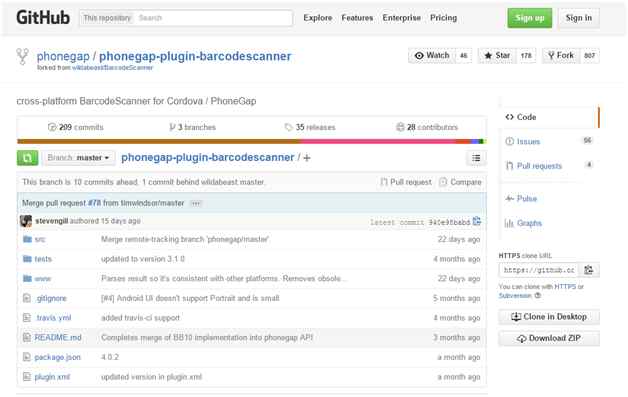Open the '4.0.2' commit message
This screenshot has width=628, height=397.
click(110, 357)
